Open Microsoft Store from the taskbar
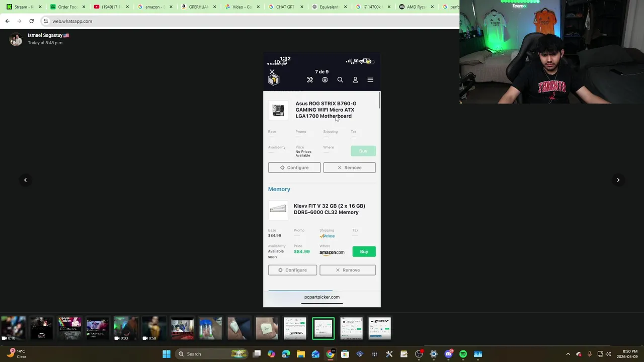This screenshot has width=644, height=362. coord(345,354)
